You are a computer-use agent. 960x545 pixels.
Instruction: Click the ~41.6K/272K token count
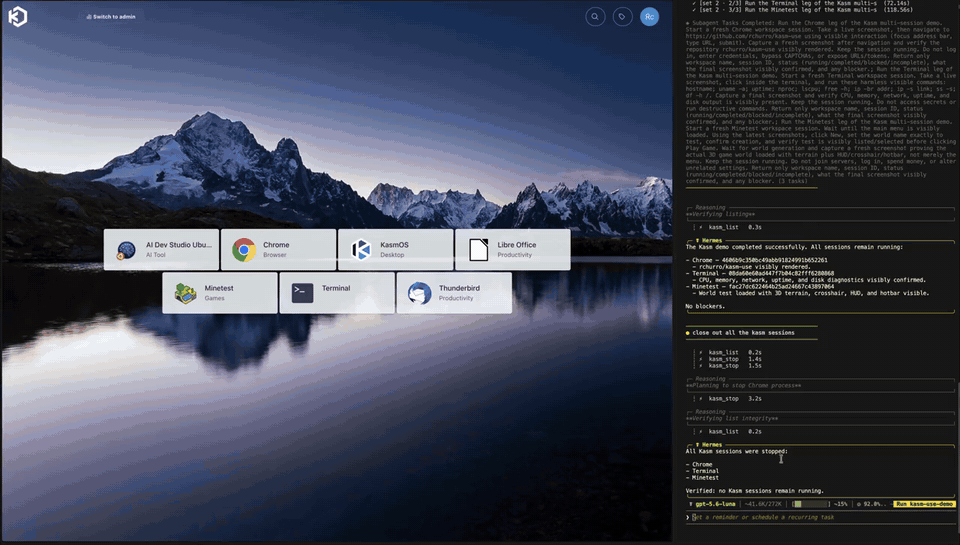click(x=763, y=504)
